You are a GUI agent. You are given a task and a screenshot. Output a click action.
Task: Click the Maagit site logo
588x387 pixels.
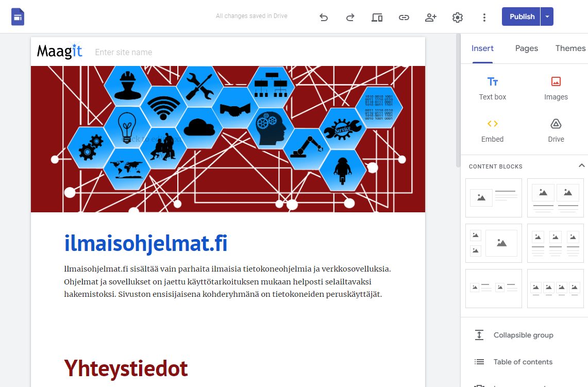[x=60, y=51]
